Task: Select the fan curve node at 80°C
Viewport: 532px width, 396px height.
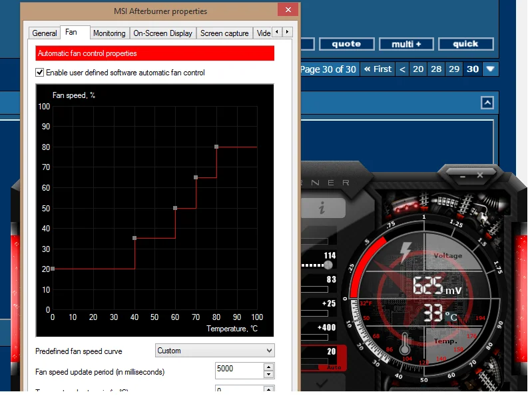Action: coord(216,147)
